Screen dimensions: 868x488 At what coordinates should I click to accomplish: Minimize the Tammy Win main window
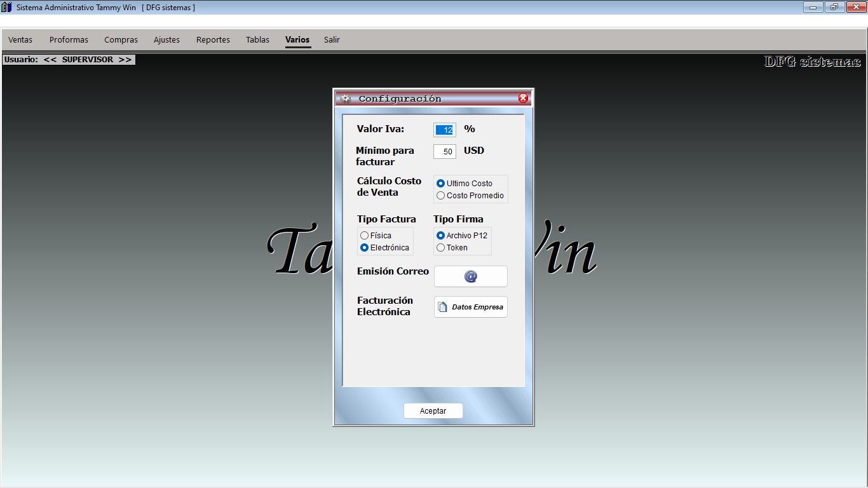pyautogui.click(x=813, y=7)
